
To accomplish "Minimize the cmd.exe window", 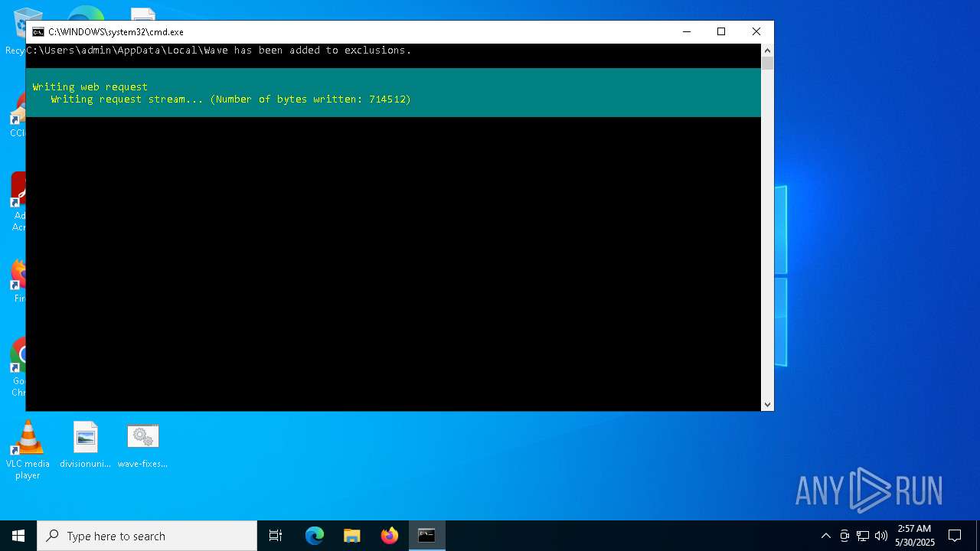I will [686, 31].
